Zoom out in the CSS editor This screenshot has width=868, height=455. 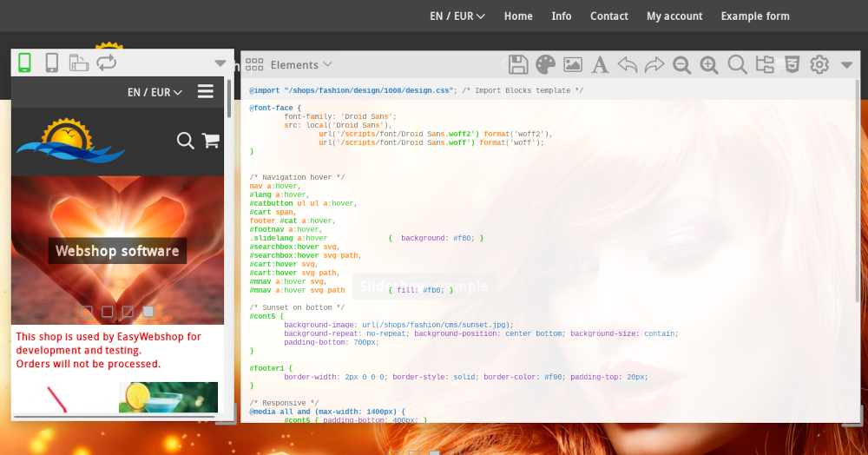(x=682, y=65)
